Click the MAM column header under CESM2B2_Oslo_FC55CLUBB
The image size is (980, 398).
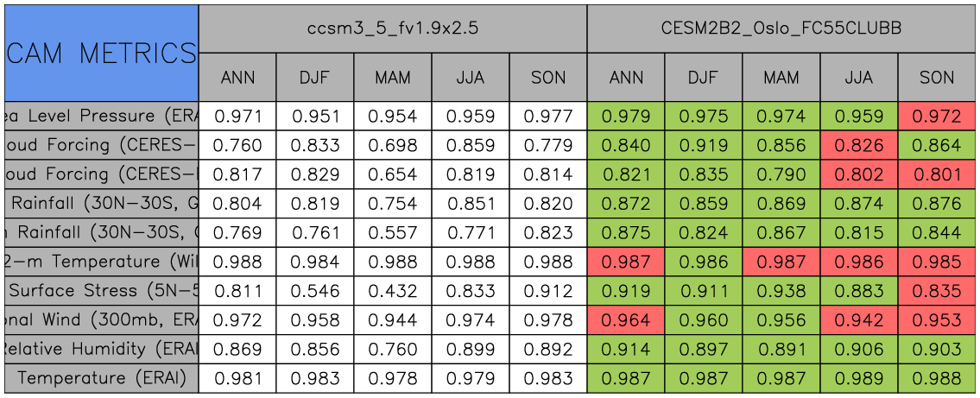[781, 78]
